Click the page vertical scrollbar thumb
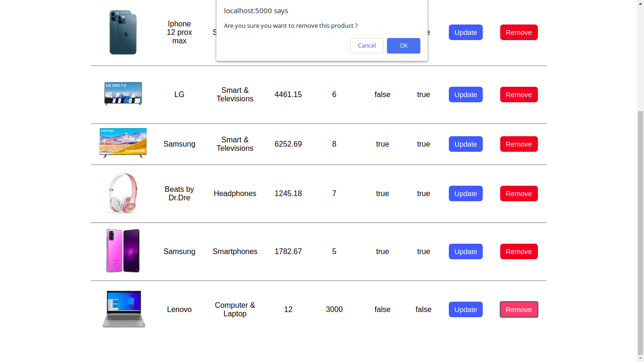The width and height of the screenshot is (644, 362). (x=640, y=233)
